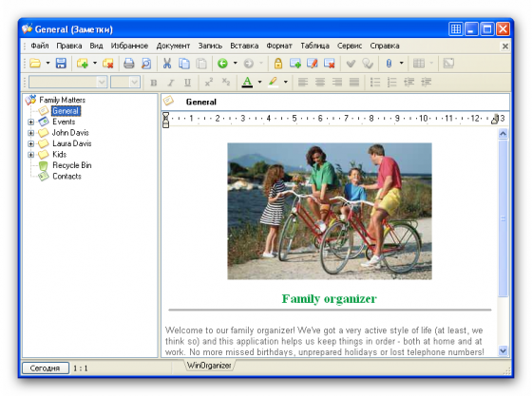Screen dimensions: 532x396
Task: Click the document scrollbar down arrow
Action: click(503, 350)
